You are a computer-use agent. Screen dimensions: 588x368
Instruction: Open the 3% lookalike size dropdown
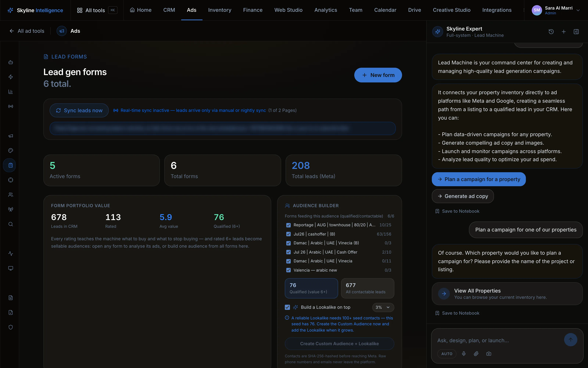[x=383, y=307]
